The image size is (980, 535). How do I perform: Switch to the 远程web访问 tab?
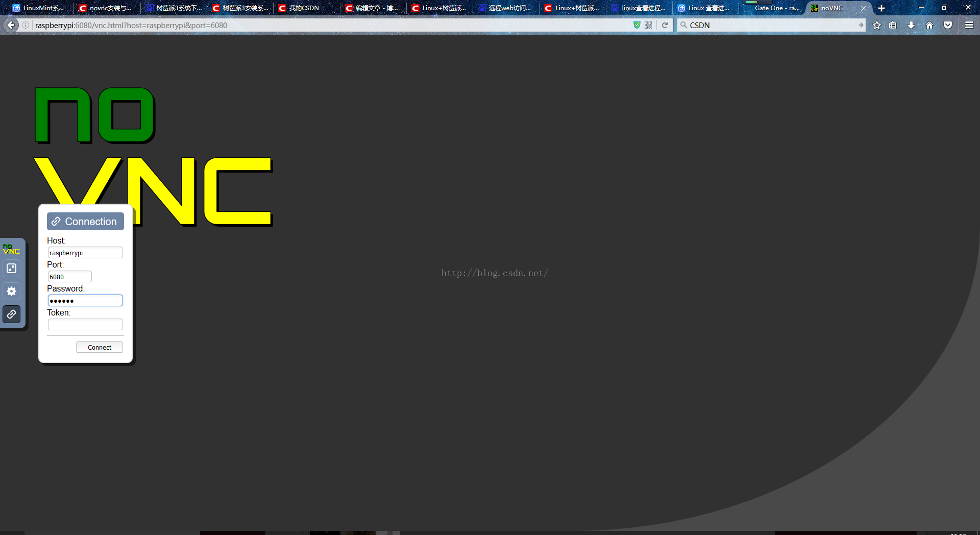point(506,8)
